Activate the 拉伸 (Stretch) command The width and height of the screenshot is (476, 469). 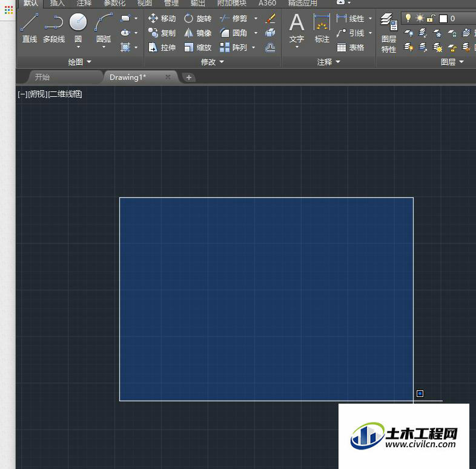[x=162, y=47]
